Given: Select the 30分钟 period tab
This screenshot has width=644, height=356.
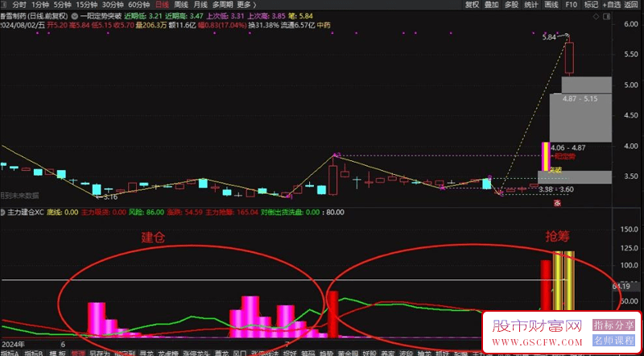Looking at the screenshot, I should click(112, 5).
